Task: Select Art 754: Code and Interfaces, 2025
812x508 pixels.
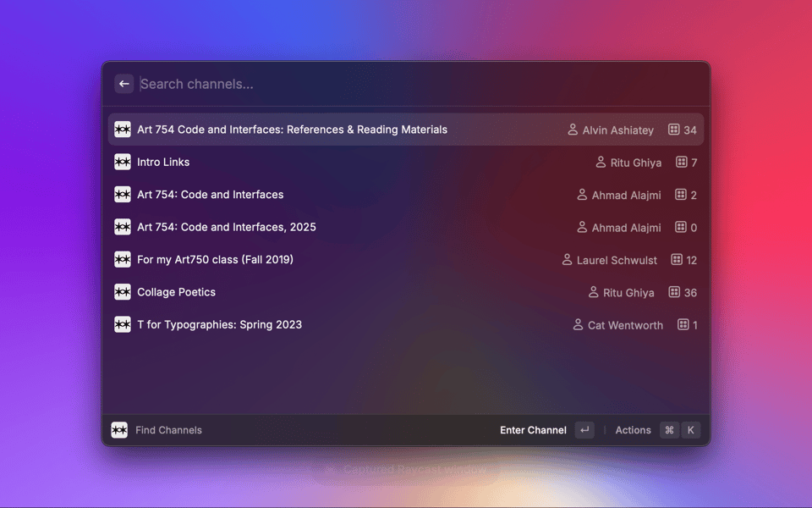Action: (227, 227)
